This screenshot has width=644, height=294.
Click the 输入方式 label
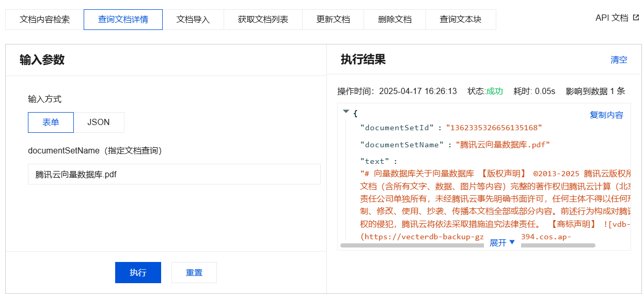[x=44, y=99]
